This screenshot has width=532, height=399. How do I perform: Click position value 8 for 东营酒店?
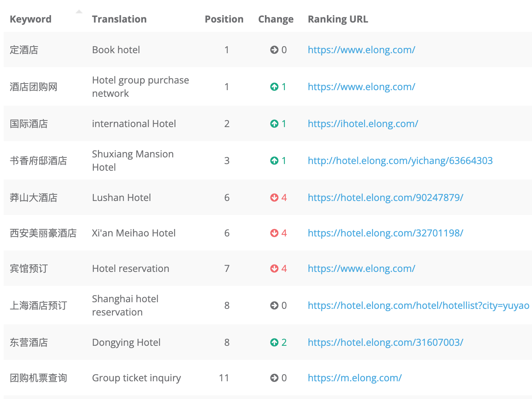pyautogui.click(x=227, y=342)
